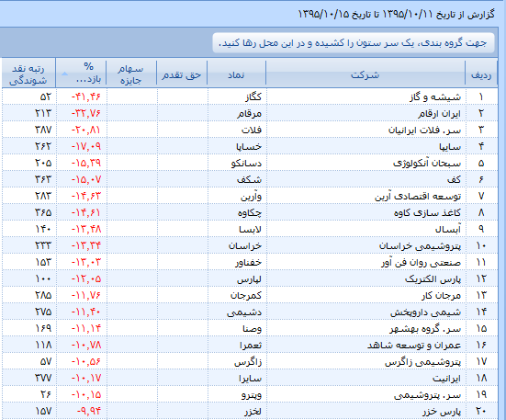506x420 pixels.
Task: Click the report date range title text
Action: point(396,14)
